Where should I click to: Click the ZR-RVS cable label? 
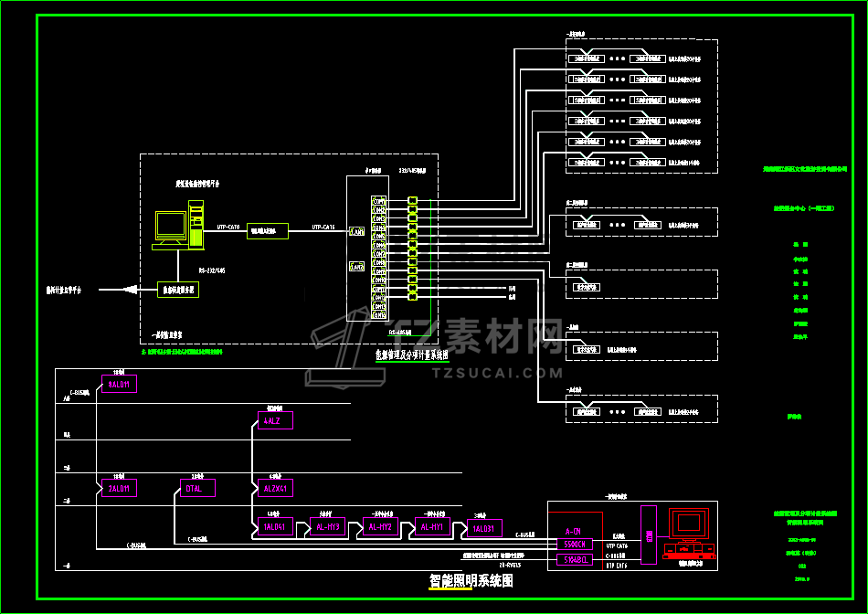509,565
